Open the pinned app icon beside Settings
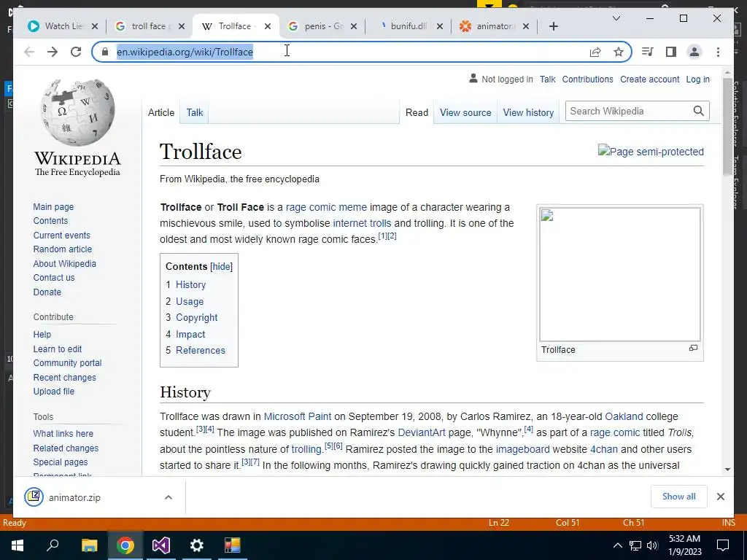This screenshot has width=747, height=560. (233, 545)
